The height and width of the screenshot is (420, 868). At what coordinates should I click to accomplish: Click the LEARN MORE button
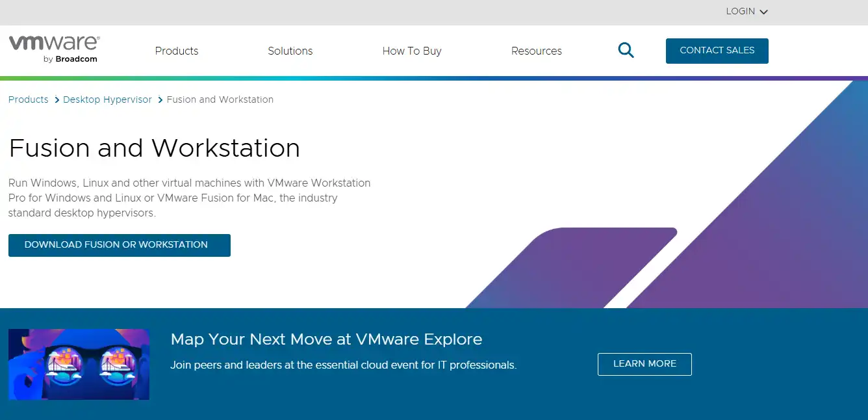click(645, 364)
